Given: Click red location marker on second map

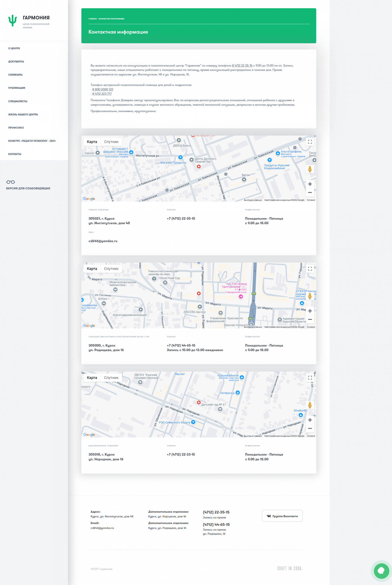Looking at the screenshot, I should (x=199, y=294).
